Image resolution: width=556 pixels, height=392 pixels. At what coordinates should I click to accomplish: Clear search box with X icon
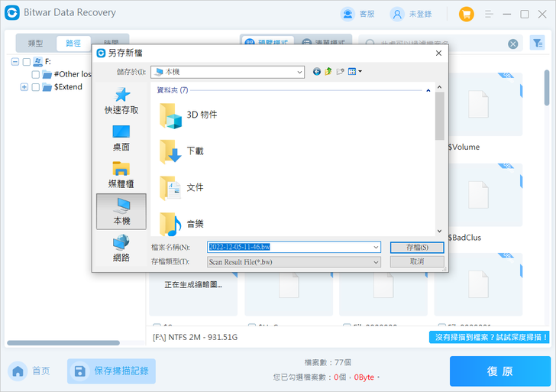tap(512, 44)
